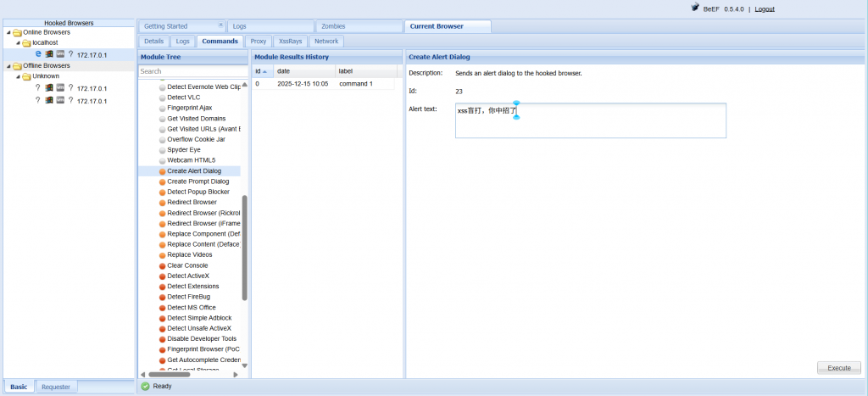The width and height of the screenshot is (868, 396).
Task: Close the Getting Started tab
Action: (221, 26)
